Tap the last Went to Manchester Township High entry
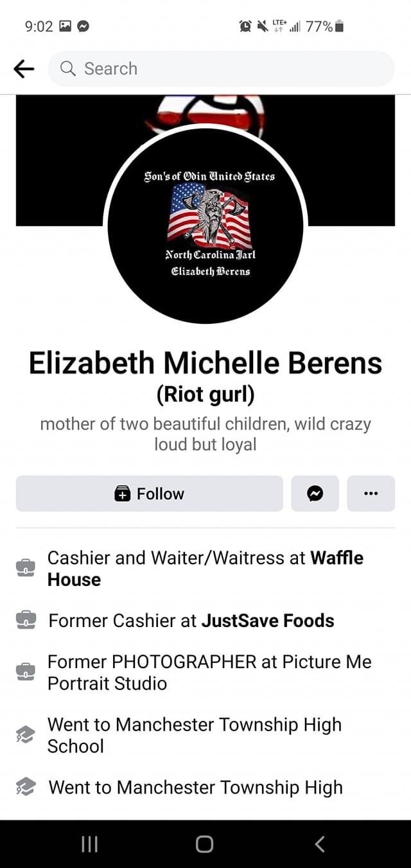The image size is (411, 868). click(196, 788)
